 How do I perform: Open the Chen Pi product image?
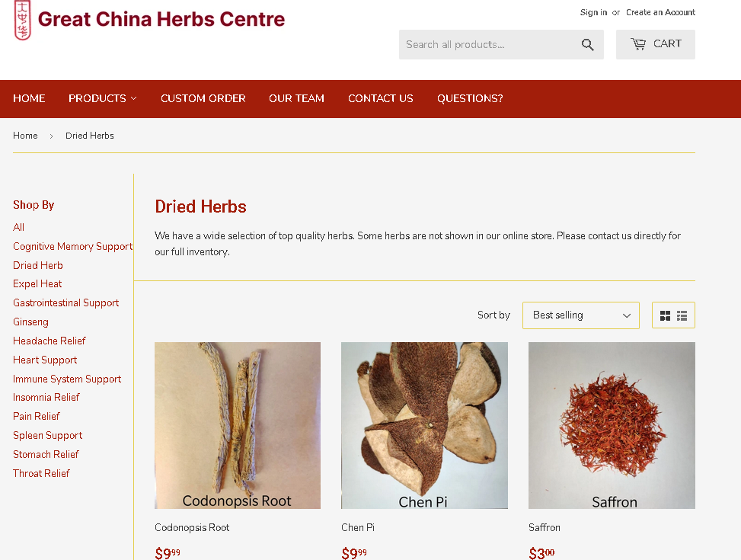click(424, 425)
